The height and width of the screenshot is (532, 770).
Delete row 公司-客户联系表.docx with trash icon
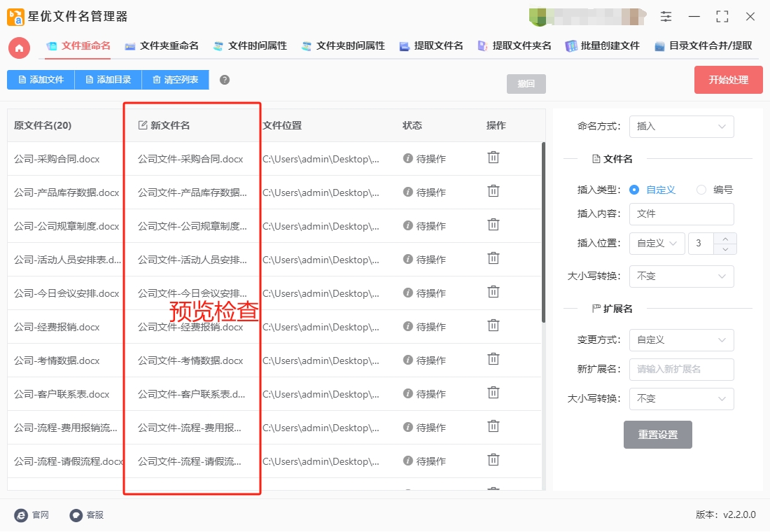tap(493, 393)
